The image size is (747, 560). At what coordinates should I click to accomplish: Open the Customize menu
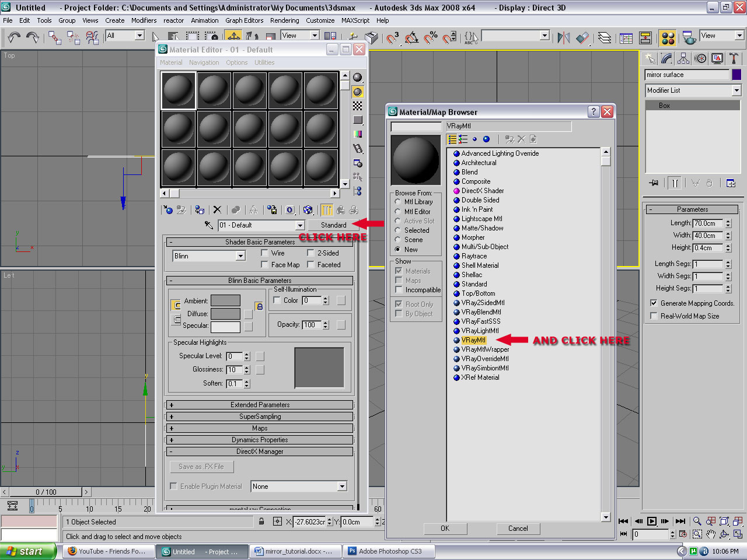[320, 20]
